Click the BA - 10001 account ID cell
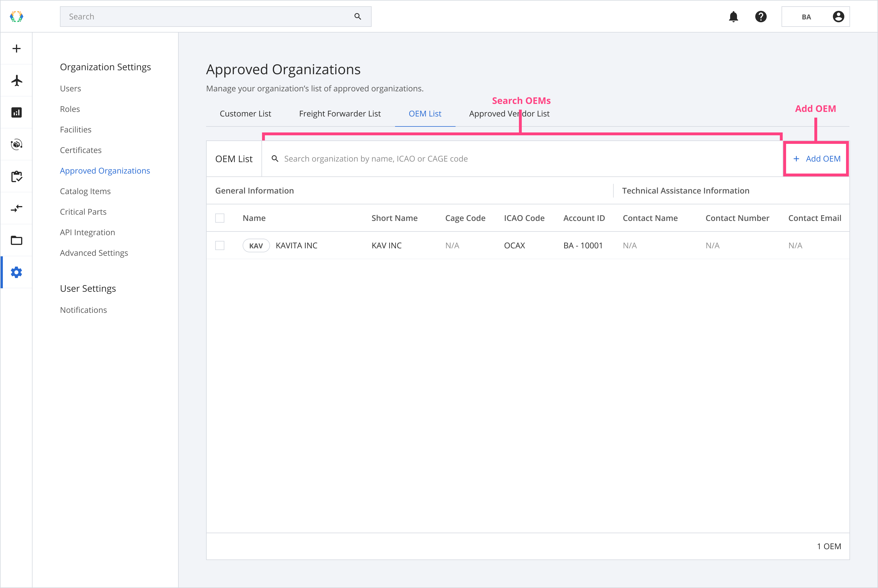The height and width of the screenshot is (588, 878). click(583, 246)
